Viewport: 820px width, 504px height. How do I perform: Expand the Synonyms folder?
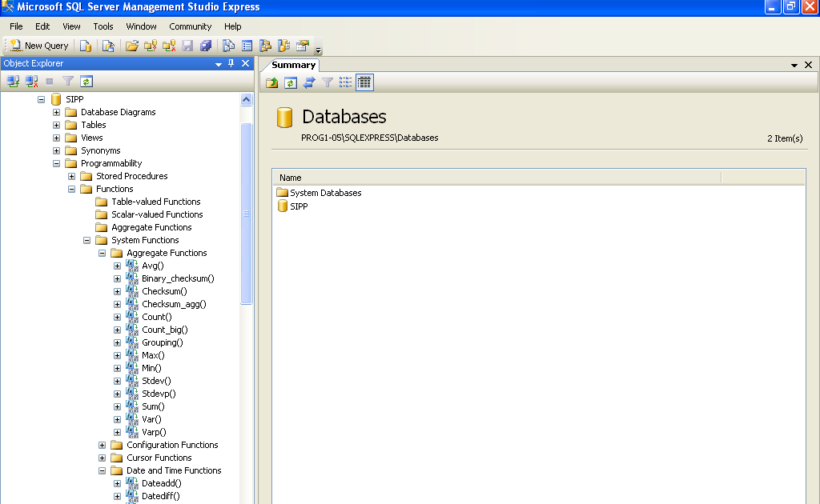tap(57, 150)
